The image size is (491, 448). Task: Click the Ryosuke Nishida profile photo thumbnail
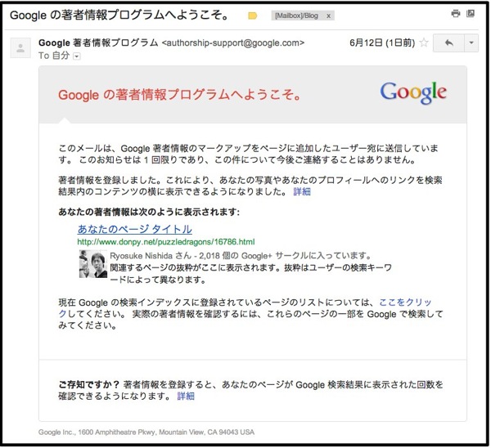(x=93, y=264)
